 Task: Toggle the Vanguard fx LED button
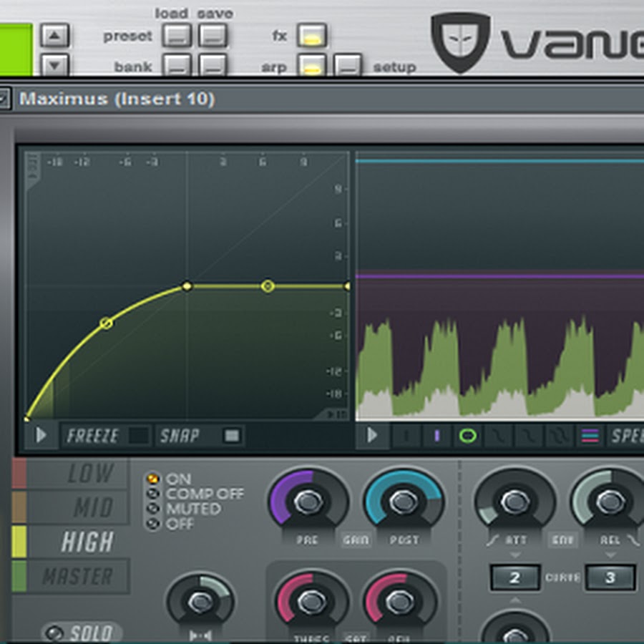pyautogui.click(x=312, y=35)
